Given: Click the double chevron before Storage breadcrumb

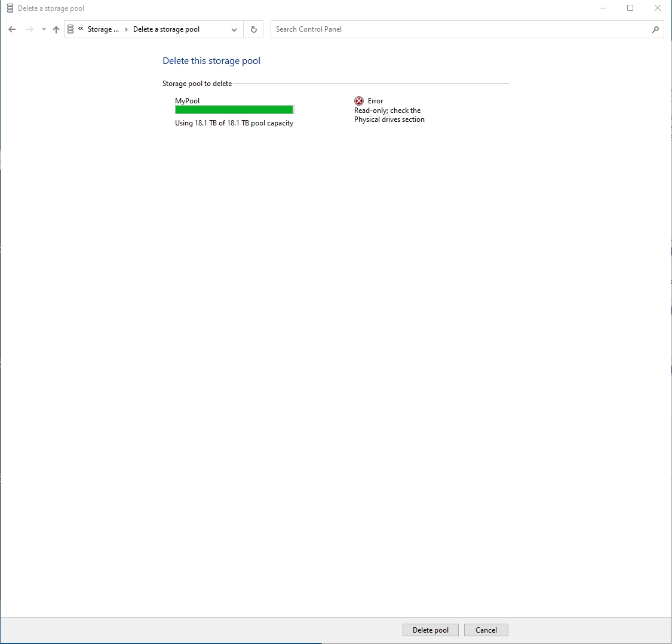Looking at the screenshot, I should coord(80,29).
